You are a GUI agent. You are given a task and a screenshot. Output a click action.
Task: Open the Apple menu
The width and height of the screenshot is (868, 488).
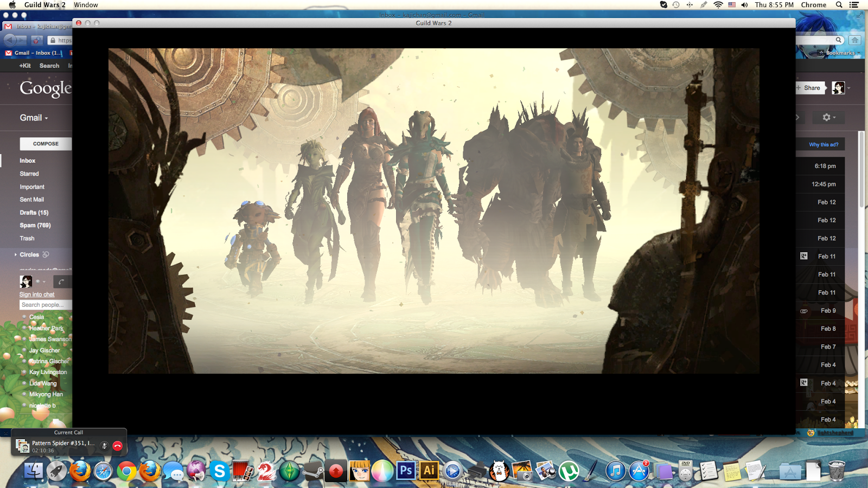point(12,5)
